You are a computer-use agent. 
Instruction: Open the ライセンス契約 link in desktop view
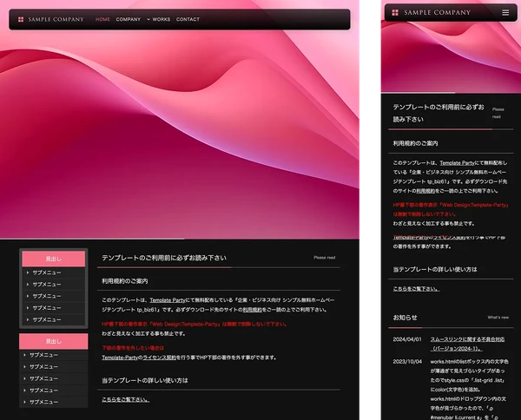click(x=159, y=358)
